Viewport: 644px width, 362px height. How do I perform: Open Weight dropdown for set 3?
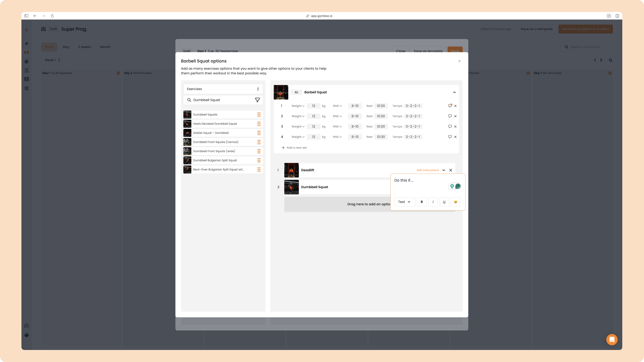click(298, 126)
